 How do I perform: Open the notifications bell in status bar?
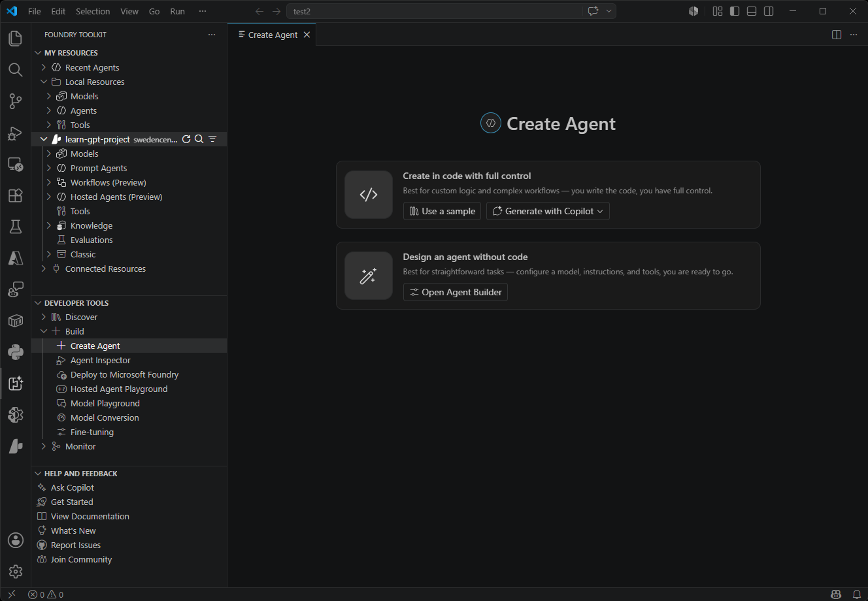click(857, 594)
